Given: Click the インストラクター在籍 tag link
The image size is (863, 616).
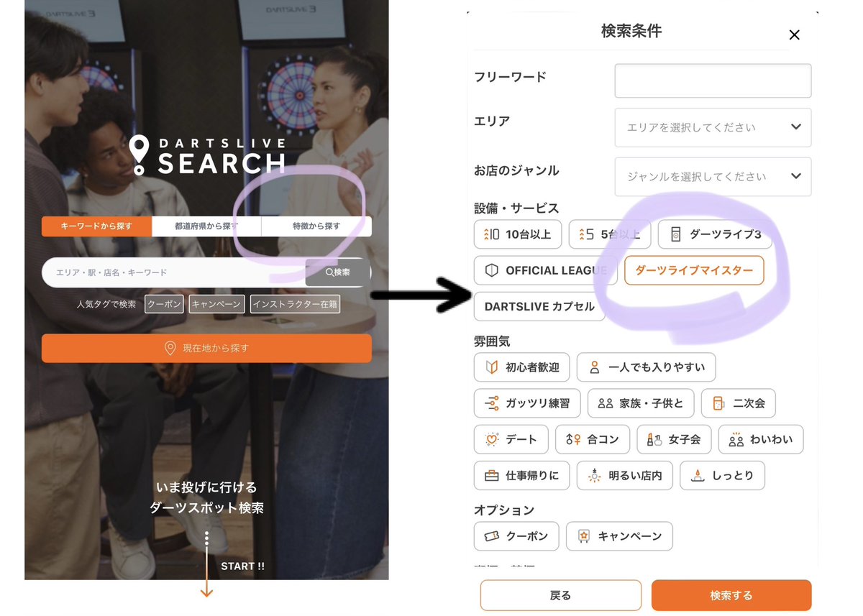Looking at the screenshot, I should tap(295, 304).
